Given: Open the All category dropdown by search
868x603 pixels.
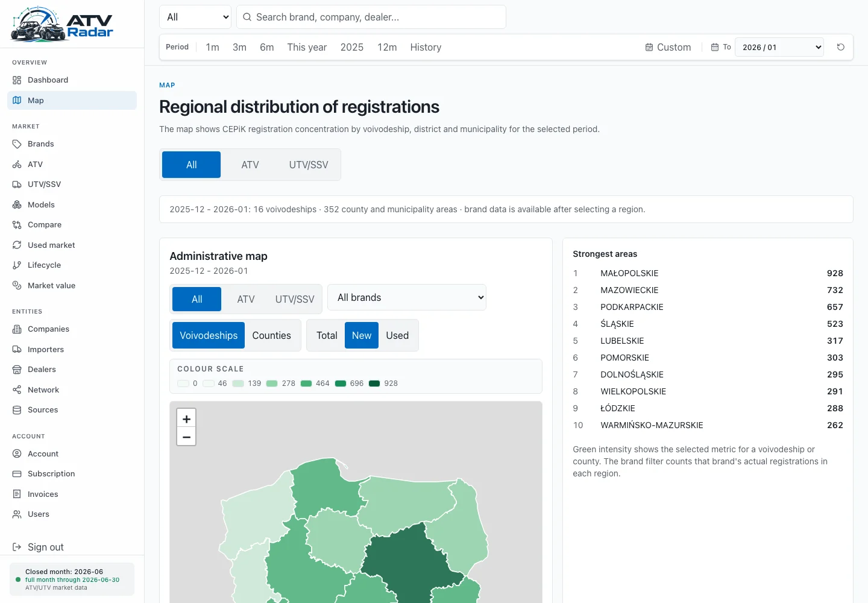Looking at the screenshot, I should tap(195, 17).
